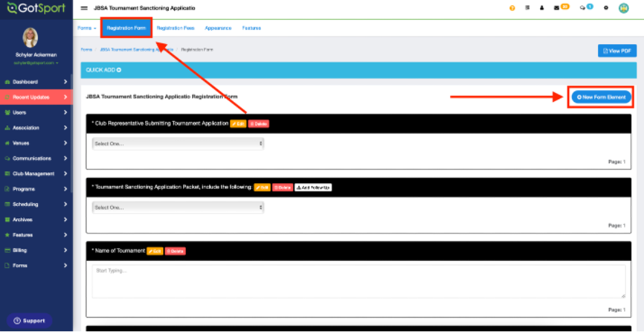Switch to the Features tab
This screenshot has height=332, width=644.
coord(251,28)
